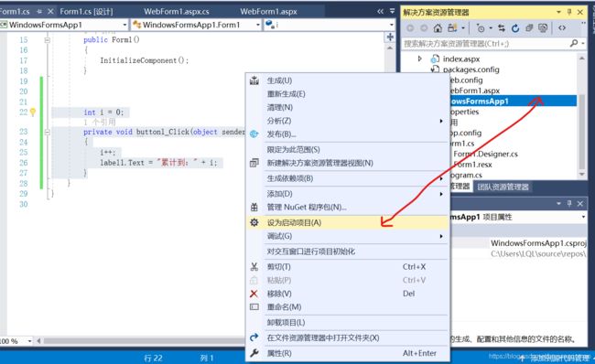Viewport: 595px width, 364px height.
Task: Click the scissors icon for 剪切(T)
Action: (x=254, y=266)
